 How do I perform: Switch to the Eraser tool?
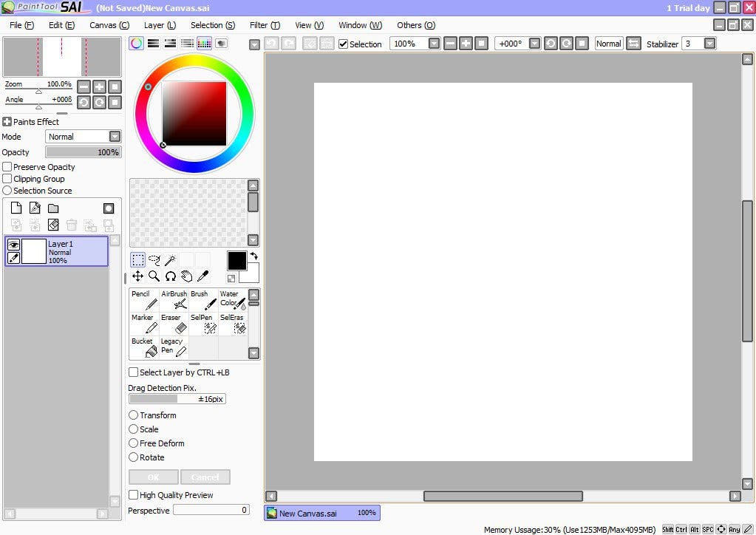[172, 325]
